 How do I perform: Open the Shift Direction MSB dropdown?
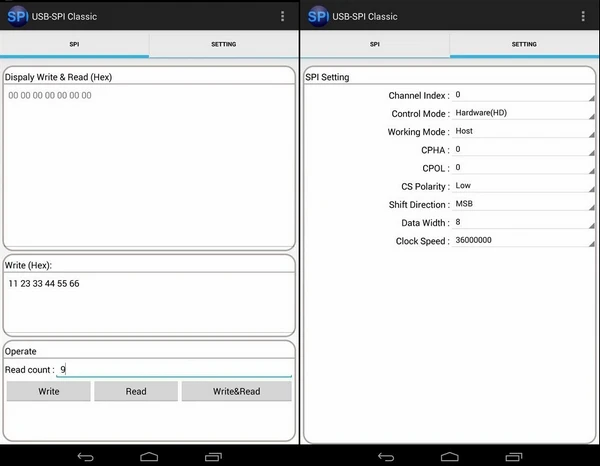click(x=523, y=204)
